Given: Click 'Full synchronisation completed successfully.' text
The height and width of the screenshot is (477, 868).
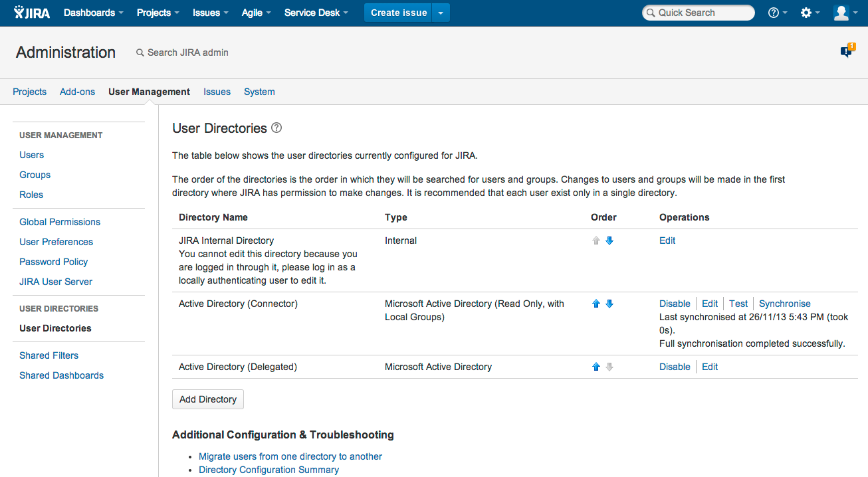Looking at the screenshot, I should pyautogui.click(x=752, y=343).
